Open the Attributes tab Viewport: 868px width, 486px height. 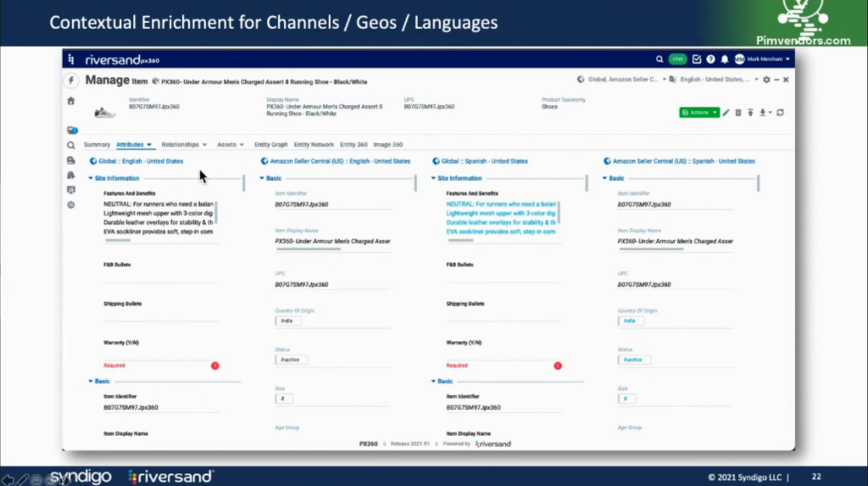click(x=133, y=145)
